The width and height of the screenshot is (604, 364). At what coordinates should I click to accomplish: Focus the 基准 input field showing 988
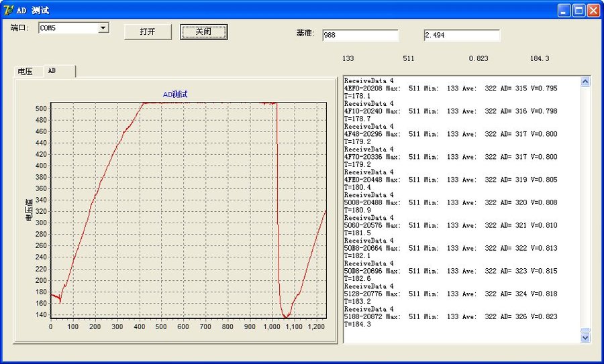[x=360, y=36]
